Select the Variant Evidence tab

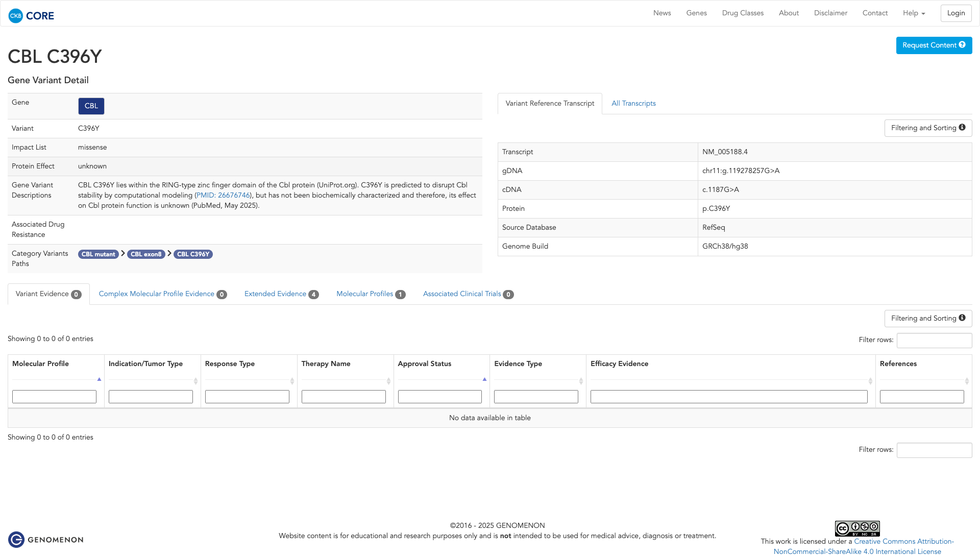[48, 294]
